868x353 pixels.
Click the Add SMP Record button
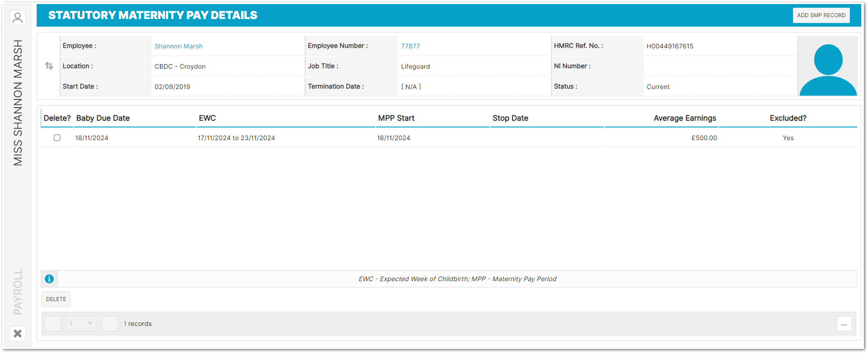click(821, 15)
